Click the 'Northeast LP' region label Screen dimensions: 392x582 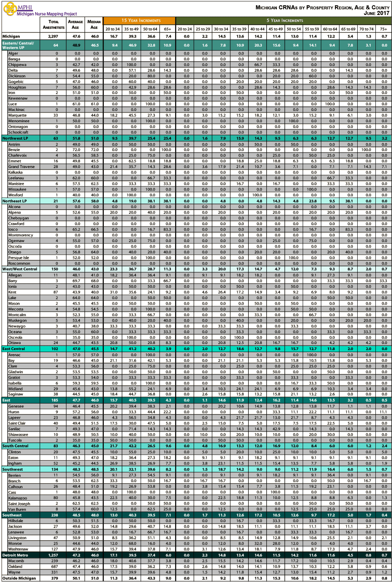15,201
